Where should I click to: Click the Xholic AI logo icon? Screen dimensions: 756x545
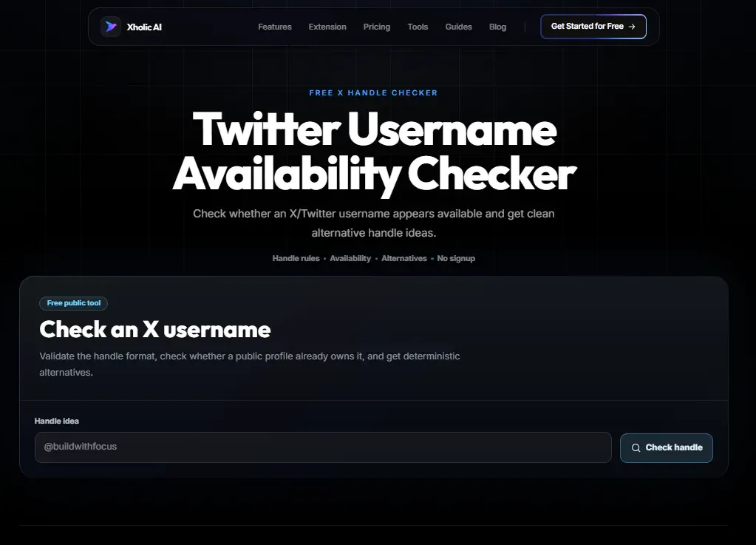pyautogui.click(x=110, y=27)
